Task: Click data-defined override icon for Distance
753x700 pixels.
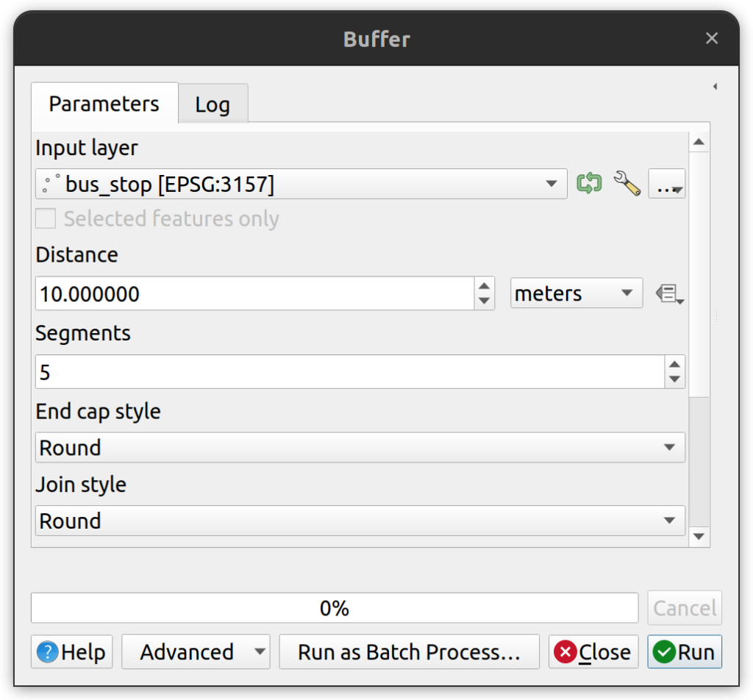Action: coord(669,293)
